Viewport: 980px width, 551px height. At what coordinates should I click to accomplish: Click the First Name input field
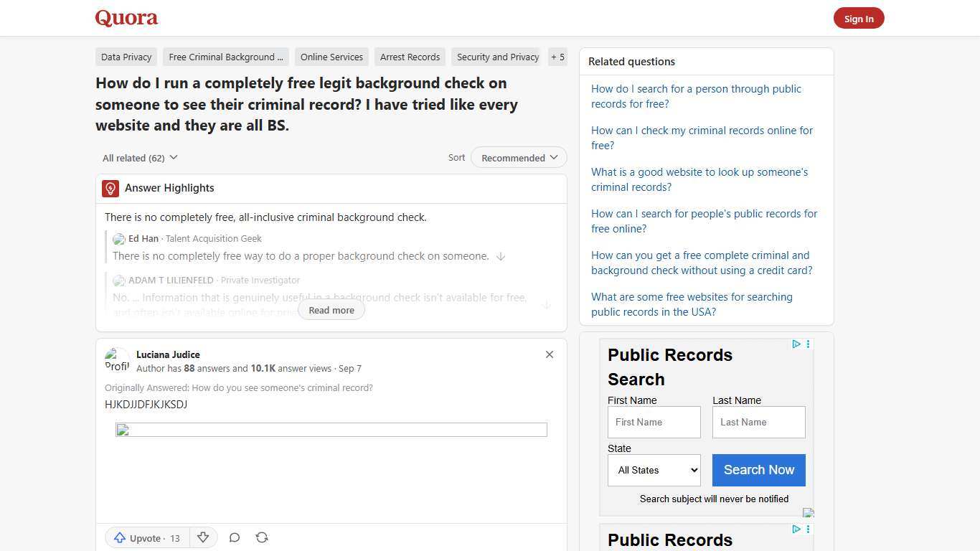click(654, 422)
